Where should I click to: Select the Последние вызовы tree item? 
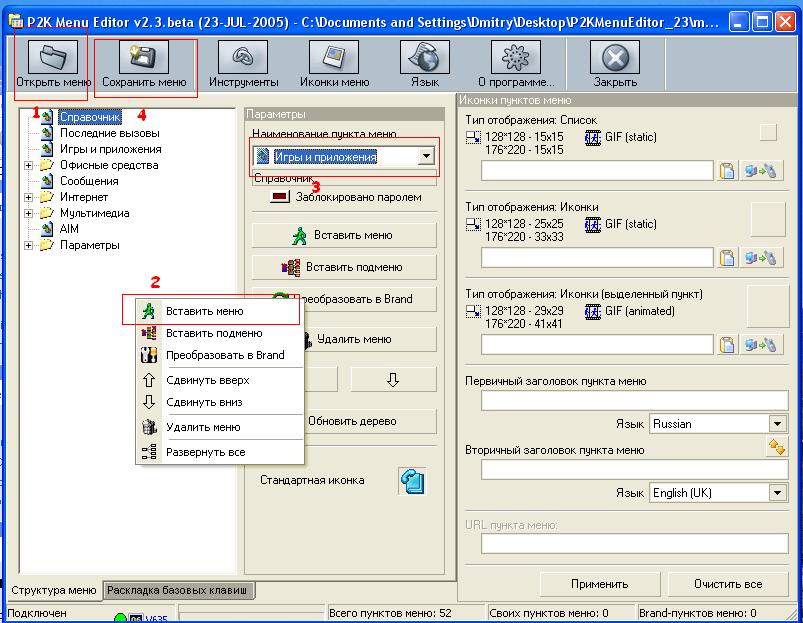[110, 133]
